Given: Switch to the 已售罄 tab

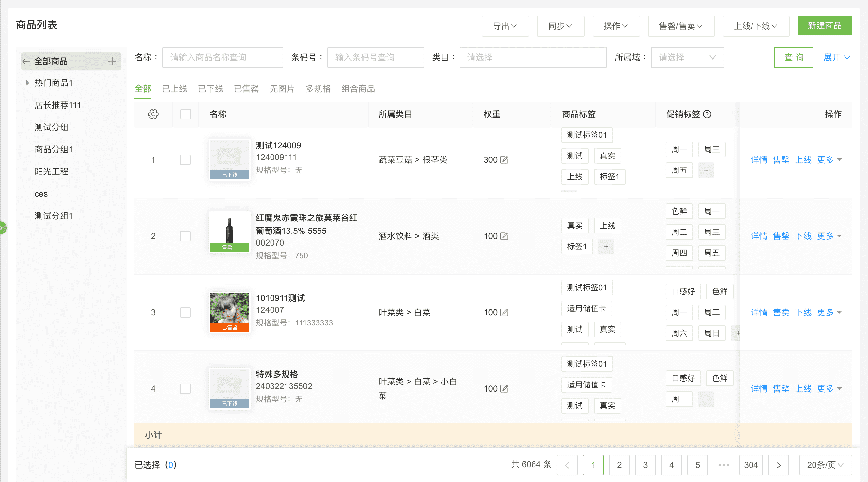Looking at the screenshot, I should point(246,89).
